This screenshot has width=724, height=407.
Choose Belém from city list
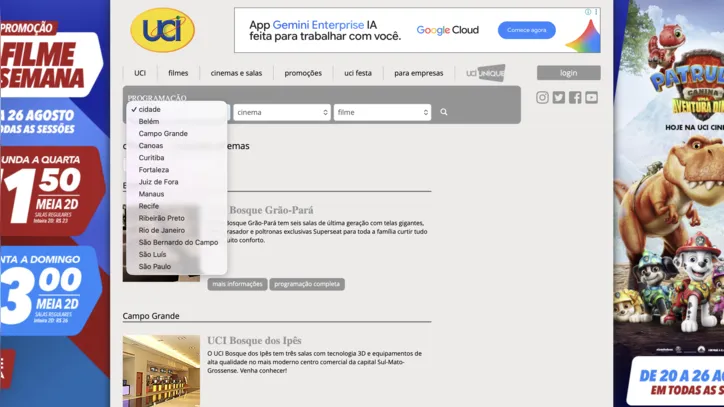point(177,121)
